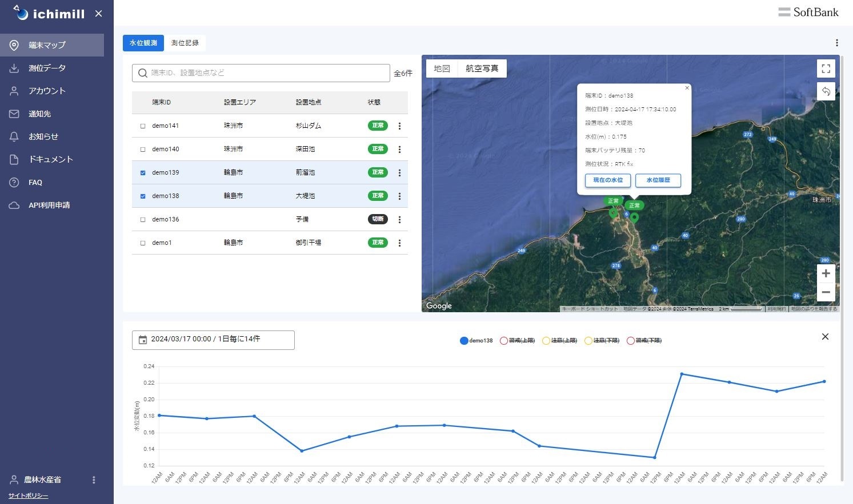Switch to the 測位記録 tab

[x=185, y=43]
